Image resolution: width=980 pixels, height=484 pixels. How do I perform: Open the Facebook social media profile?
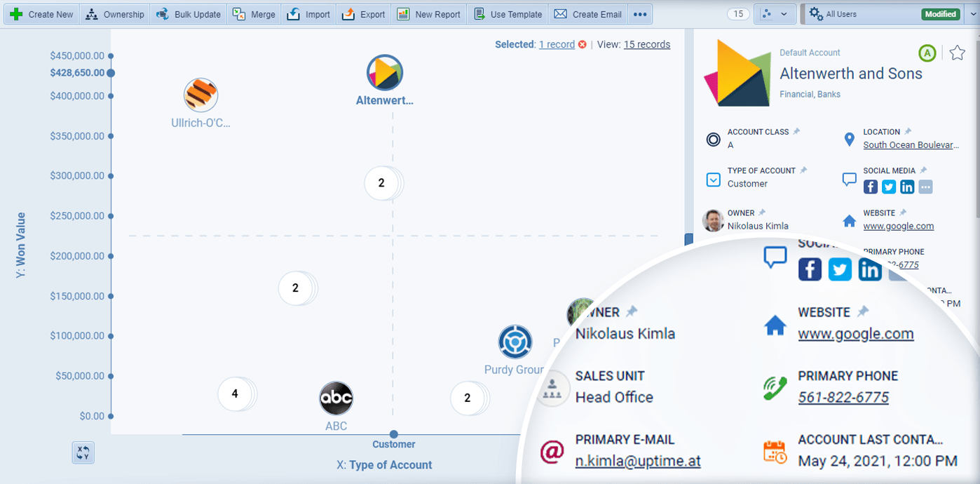(870, 187)
